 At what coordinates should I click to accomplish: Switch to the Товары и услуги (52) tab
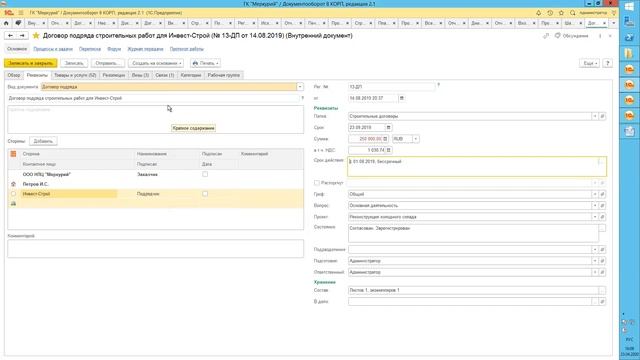pos(75,75)
